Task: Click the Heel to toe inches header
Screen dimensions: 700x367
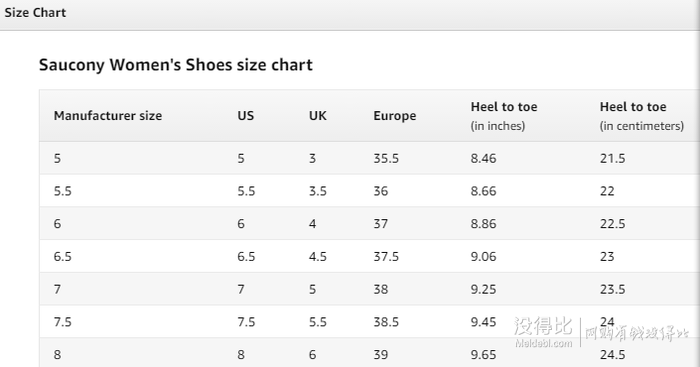Action: pos(504,116)
